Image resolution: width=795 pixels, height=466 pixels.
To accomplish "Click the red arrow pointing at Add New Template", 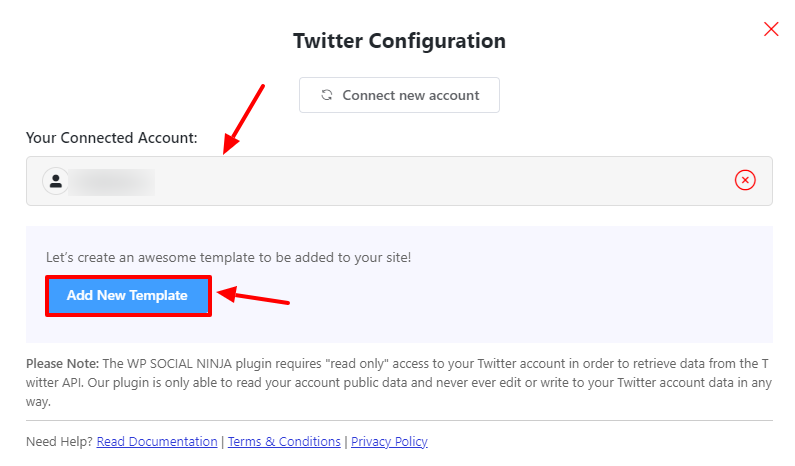I will tap(252, 296).
